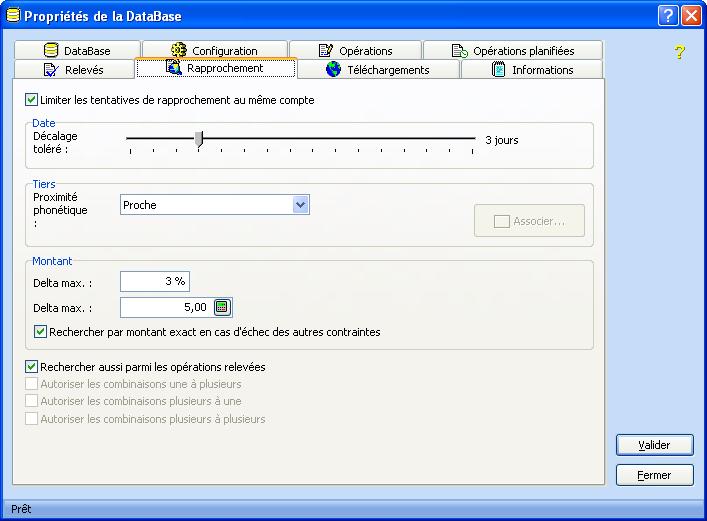Click the Delta max 5,00 amount field
Image resolution: width=707 pixels, height=521 pixels.
(x=165, y=307)
